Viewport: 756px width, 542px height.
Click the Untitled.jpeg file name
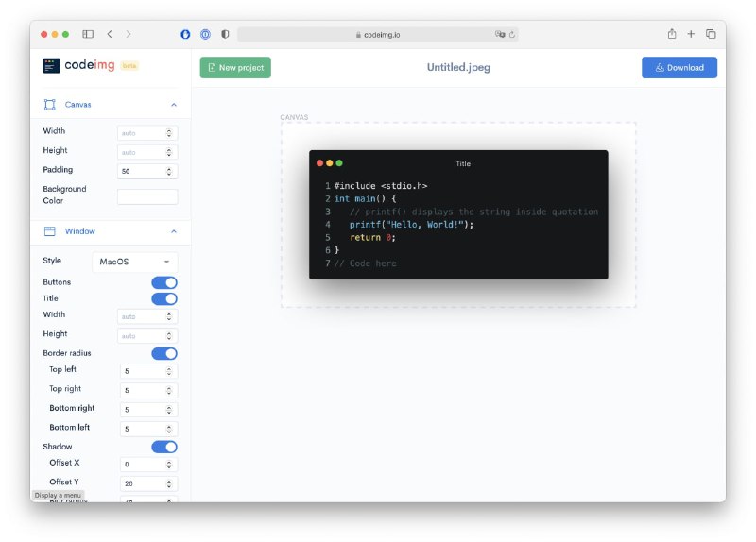point(458,67)
